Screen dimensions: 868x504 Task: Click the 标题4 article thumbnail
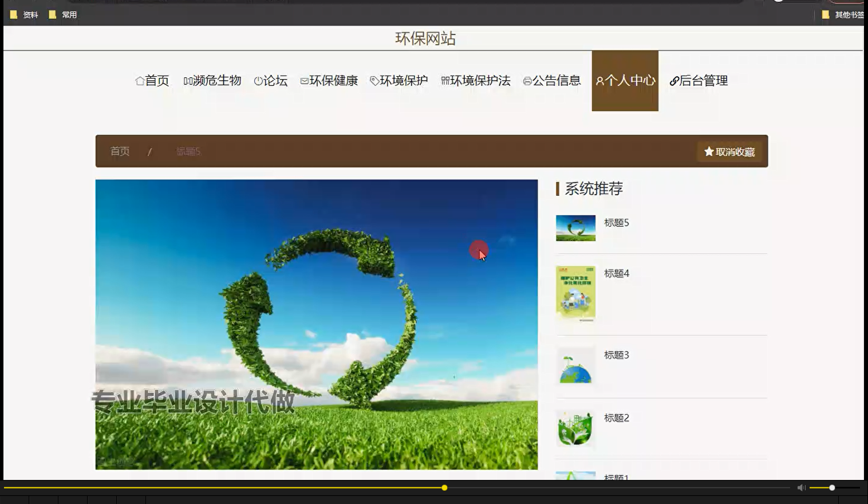click(x=575, y=293)
